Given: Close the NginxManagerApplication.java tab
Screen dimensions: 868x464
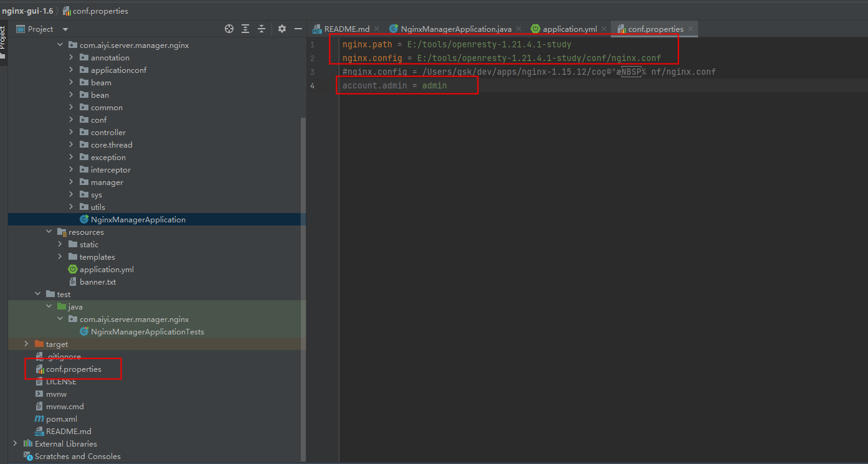Looking at the screenshot, I should point(519,29).
